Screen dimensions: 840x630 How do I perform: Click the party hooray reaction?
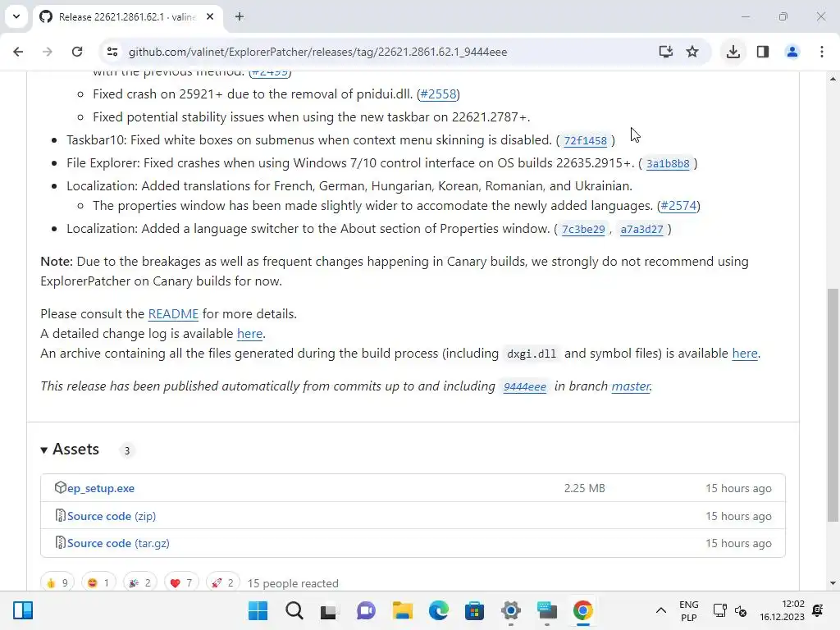pyautogui.click(x=139, y=583)
